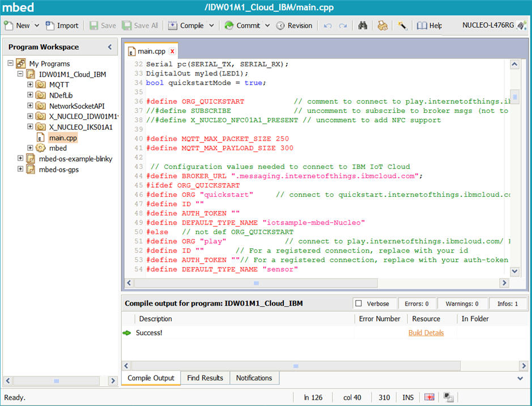Toggle the Warnings: 0 filter button
The height and width of the screenshot is (406, 532).
(462, 304)
